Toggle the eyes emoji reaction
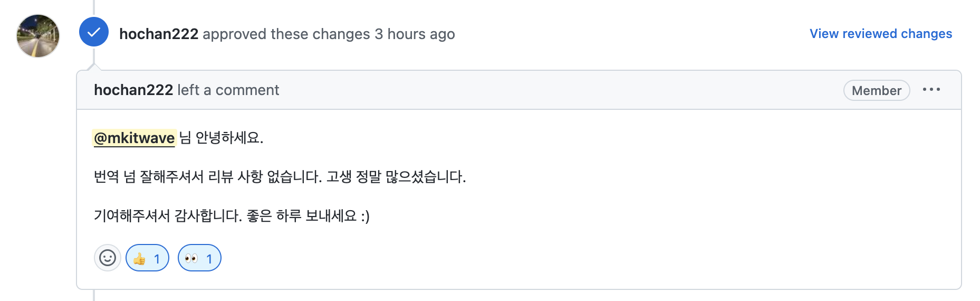Viewport: 980px width, 301px height. [199, 258]
